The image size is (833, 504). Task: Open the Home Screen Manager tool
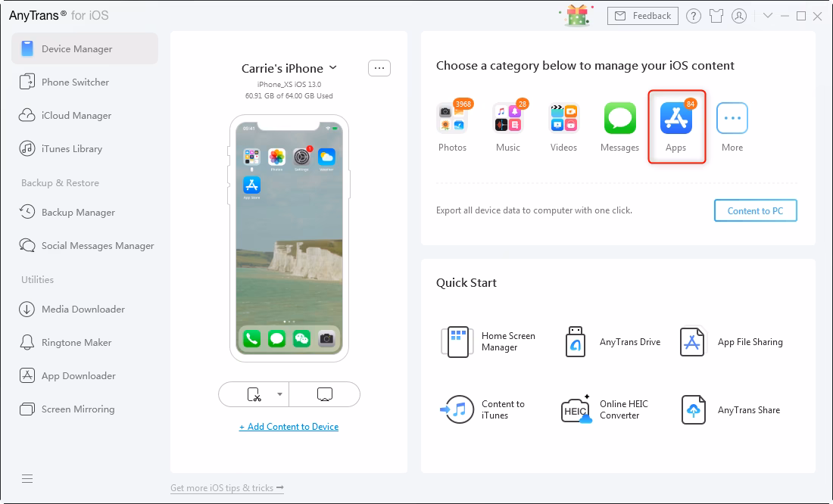pos(457,342)
